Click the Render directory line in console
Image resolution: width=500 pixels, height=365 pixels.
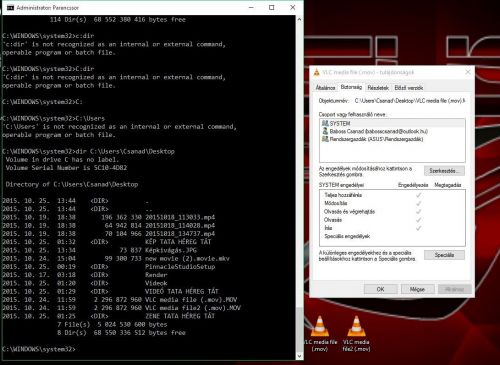(85, 275)
